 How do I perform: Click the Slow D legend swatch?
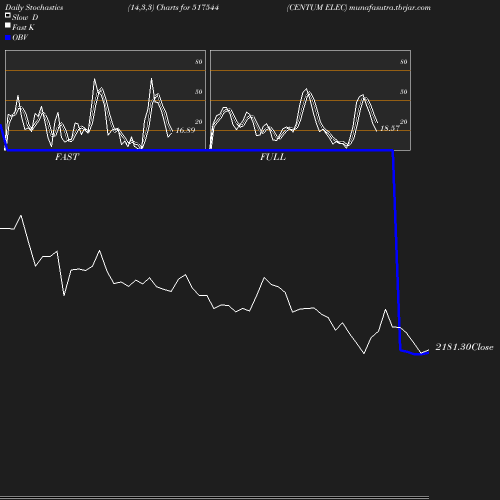[x=8, y=15]
